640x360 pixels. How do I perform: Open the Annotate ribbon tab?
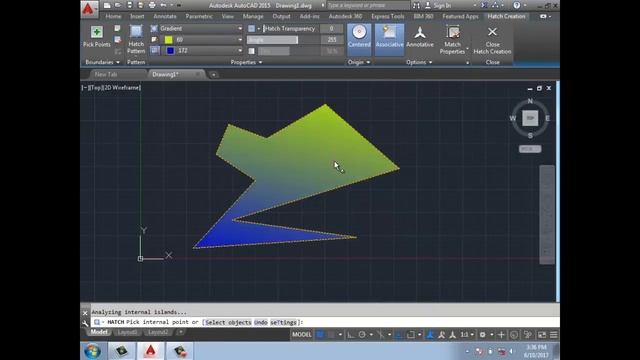tap(165, 16)
